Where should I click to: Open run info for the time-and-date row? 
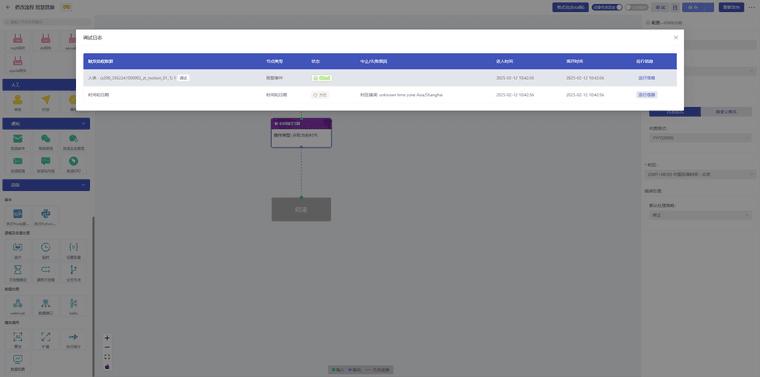click(647, 95)
